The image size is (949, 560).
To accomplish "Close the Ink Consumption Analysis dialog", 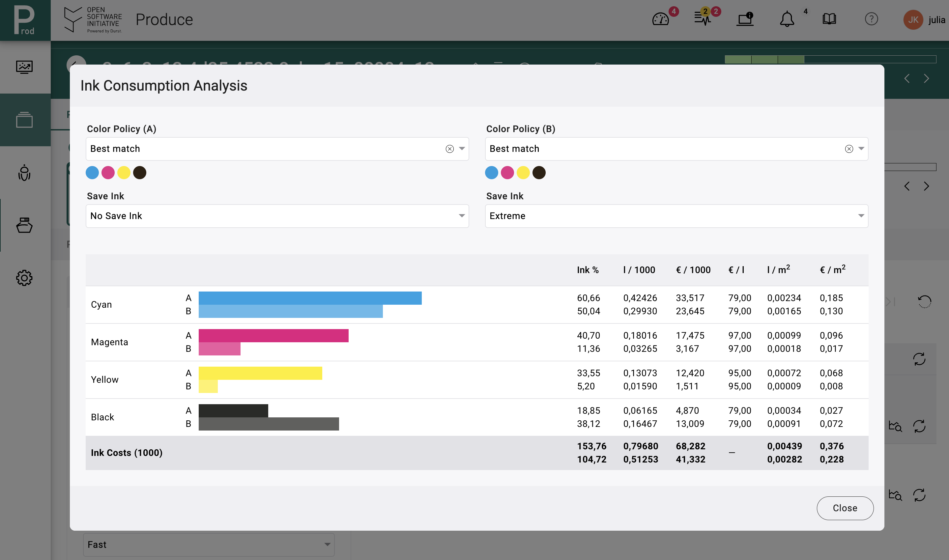I will [845, 508].
